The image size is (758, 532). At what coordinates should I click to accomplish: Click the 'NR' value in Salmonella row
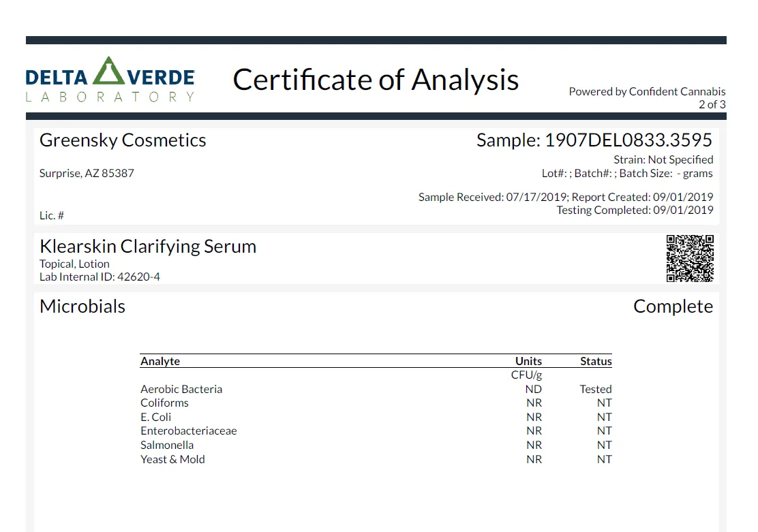534,445
